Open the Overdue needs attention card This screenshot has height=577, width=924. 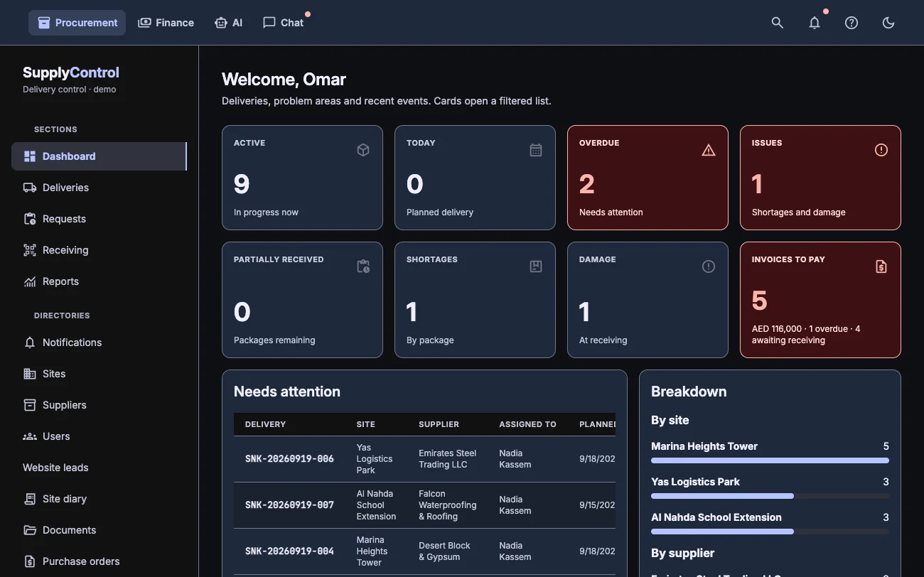(648, 178)
